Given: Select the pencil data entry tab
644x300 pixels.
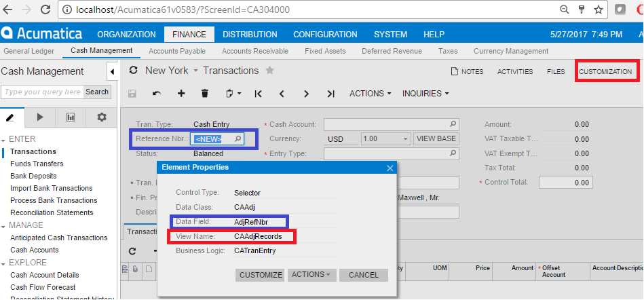Looking at the screenshot, I should click(11, 117).
